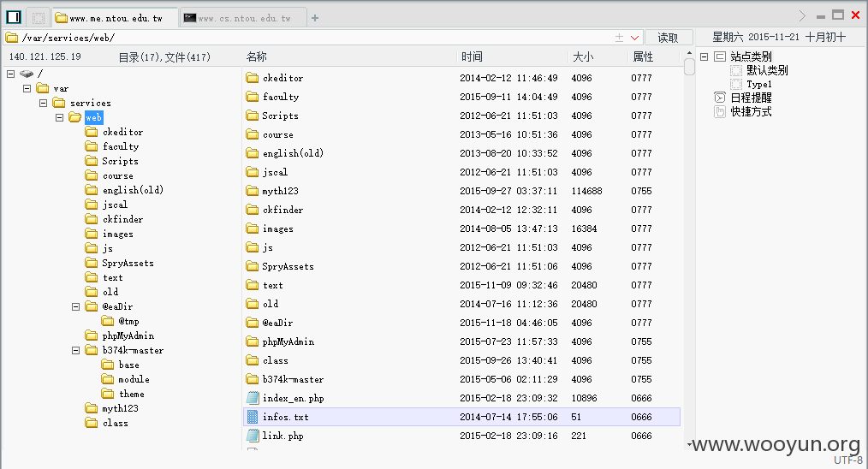Open the path history dropdown arrow

coord(635,38)
